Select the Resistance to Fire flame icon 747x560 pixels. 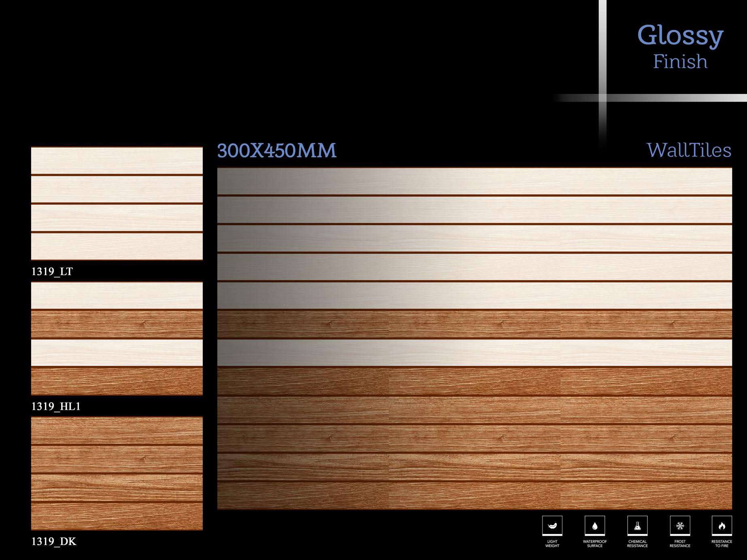tap(721, 526)
